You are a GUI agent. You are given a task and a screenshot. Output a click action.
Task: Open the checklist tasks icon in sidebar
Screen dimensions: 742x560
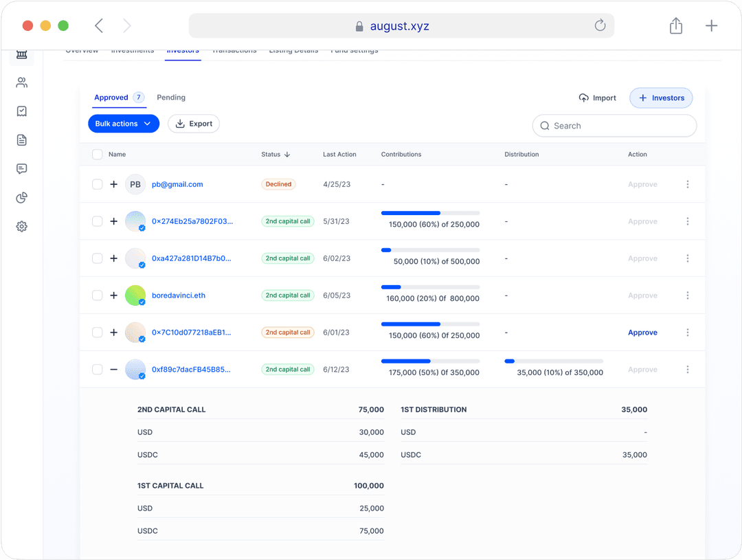click(22, 111)
